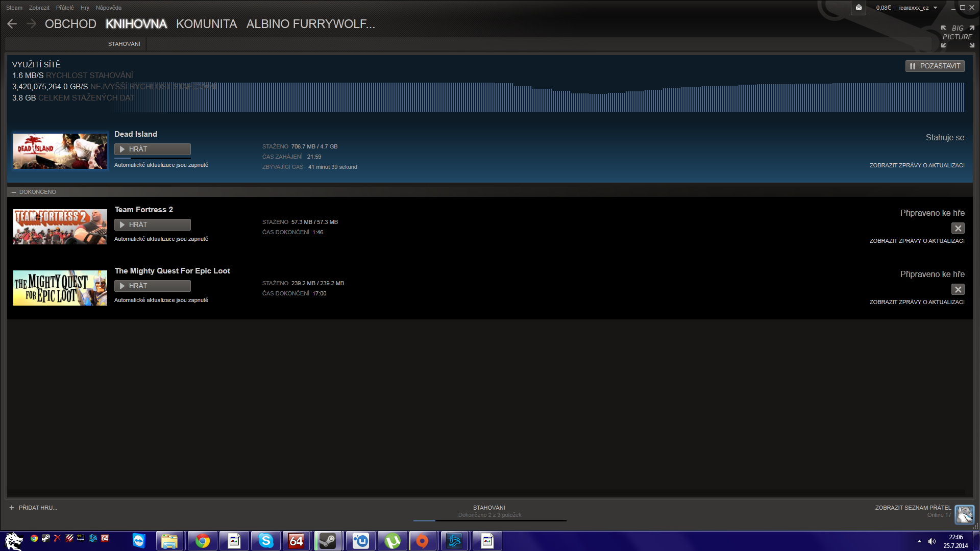Open the notifications inbox envelope icon
The height and width of the screenshot is (551, 980).
pyautogui.click(x=859, y=8)
